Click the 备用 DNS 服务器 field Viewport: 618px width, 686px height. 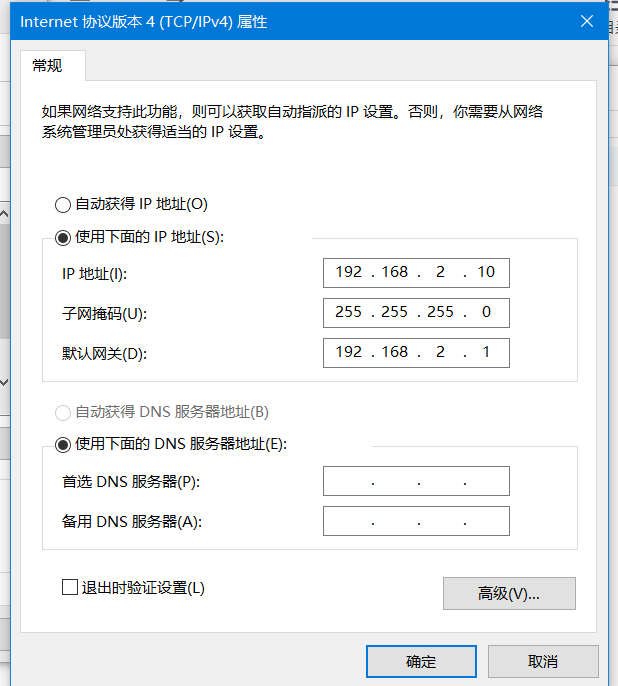click(416, 521)
